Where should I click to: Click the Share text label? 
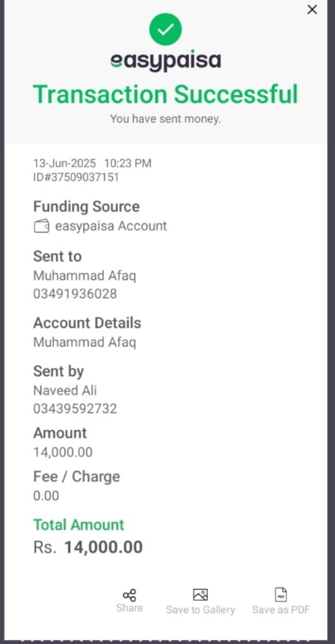pos(130,608)
